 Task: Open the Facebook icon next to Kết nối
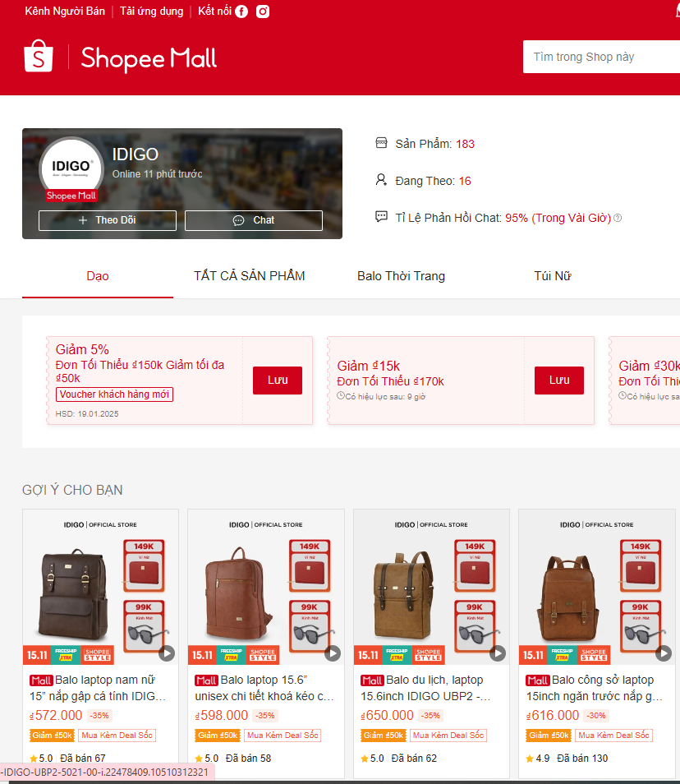pyautogui.click(x=241, y=12)
